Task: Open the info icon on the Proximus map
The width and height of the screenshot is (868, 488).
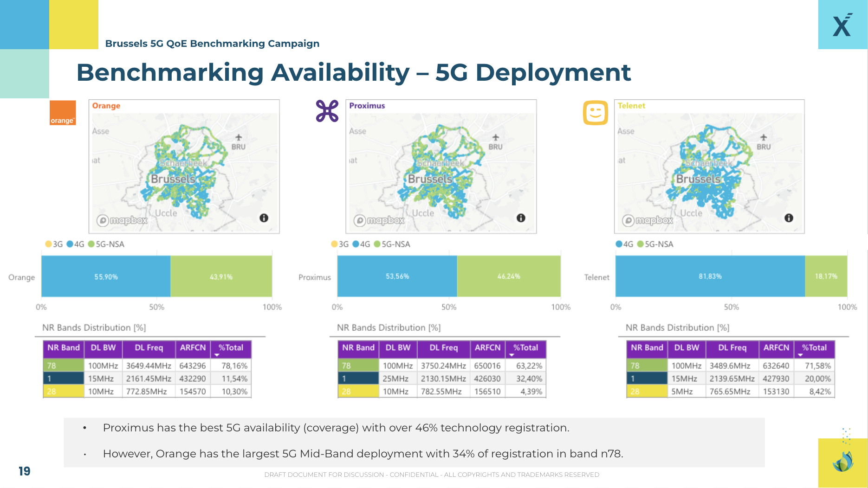Action: coord(520,217)
